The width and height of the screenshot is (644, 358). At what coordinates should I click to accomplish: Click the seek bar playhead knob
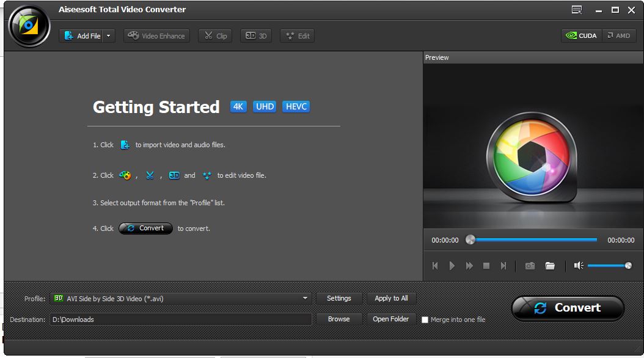pyautogui.click(x=470, y=239)
